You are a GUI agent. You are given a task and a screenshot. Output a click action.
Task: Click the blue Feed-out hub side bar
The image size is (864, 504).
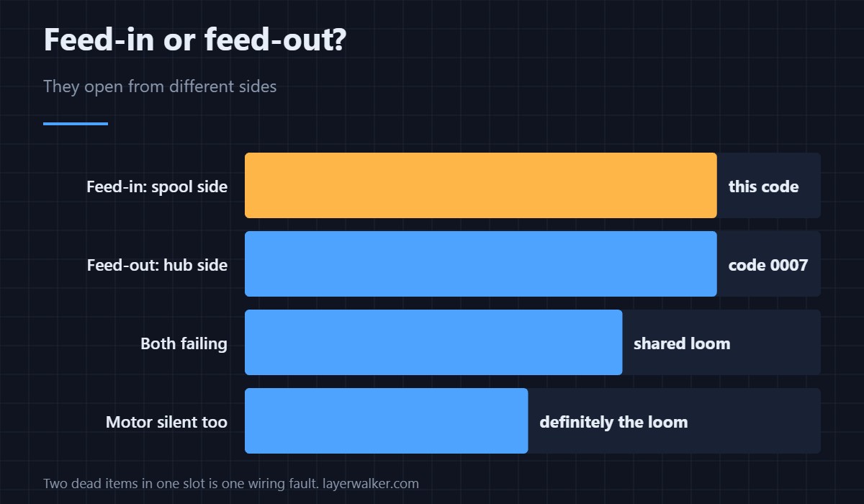pos(480,264)
